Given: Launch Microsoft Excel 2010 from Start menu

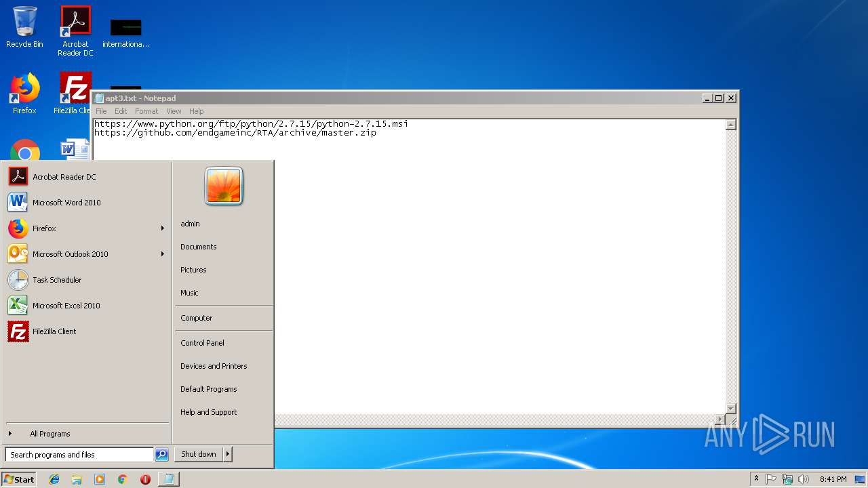Looking at the screenshot, I should [x=86, y=306].
